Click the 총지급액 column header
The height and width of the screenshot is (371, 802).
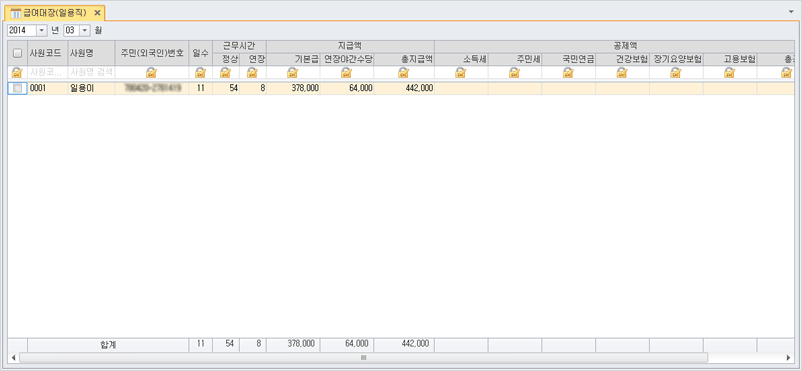(404, 59)
